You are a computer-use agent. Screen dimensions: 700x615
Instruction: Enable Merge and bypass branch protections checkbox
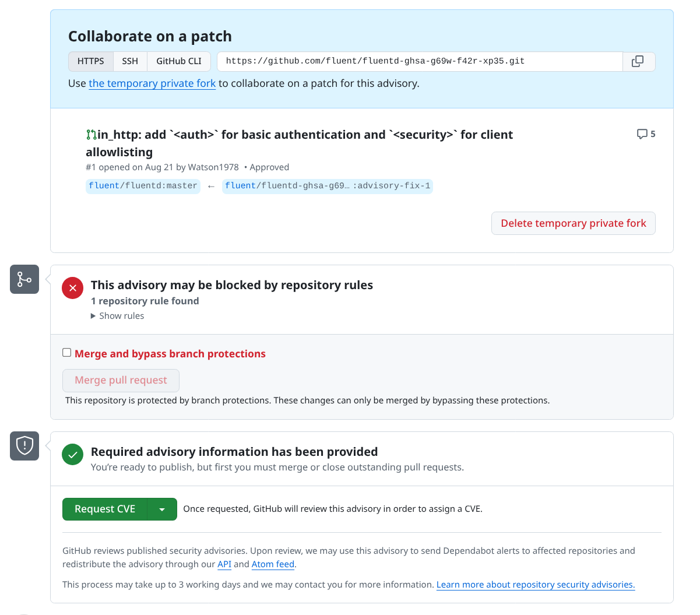67,353
